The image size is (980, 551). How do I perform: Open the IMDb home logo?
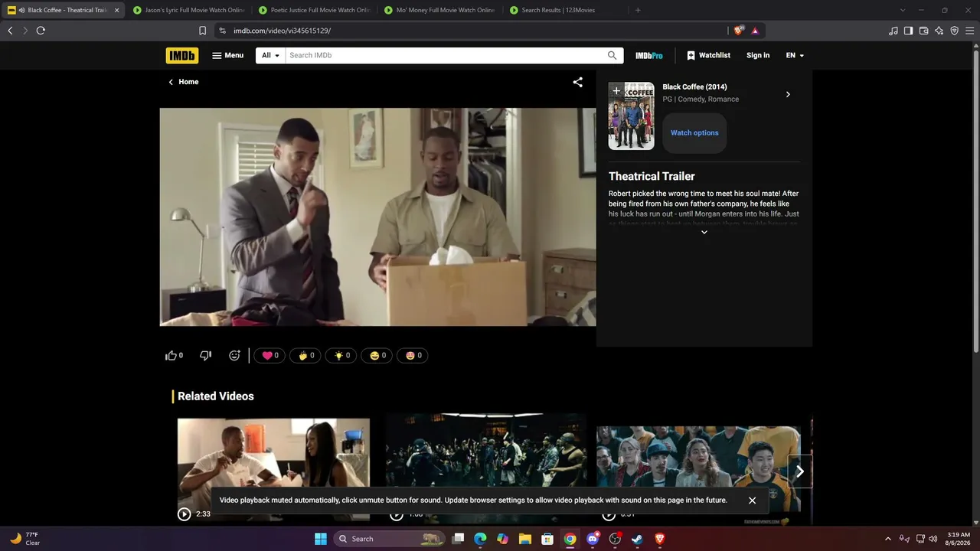click(182, 55)
